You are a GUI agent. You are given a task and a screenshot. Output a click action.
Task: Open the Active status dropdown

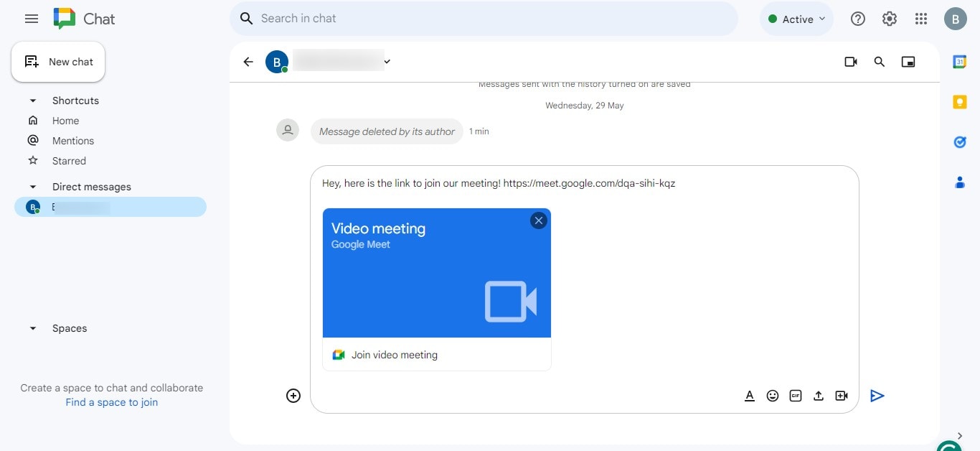click(x=796, y=19)
